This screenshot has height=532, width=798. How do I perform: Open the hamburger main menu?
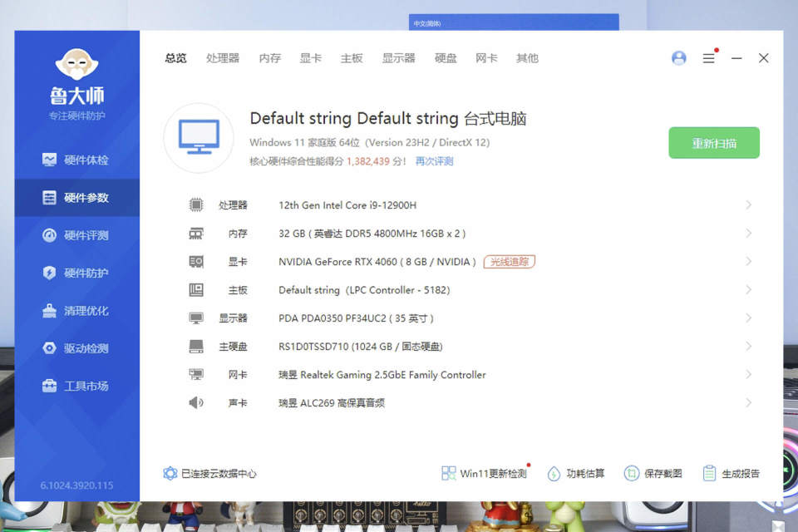(x=708, y=58)
